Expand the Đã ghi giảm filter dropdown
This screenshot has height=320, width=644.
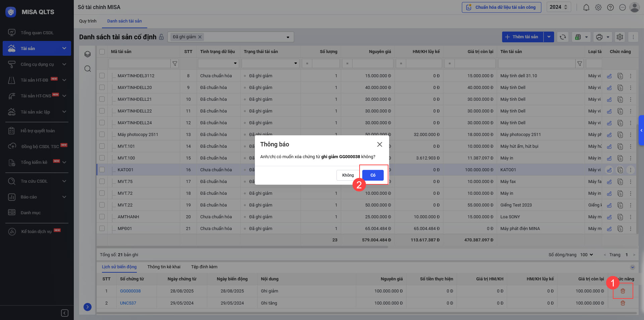tap(288, 37)
